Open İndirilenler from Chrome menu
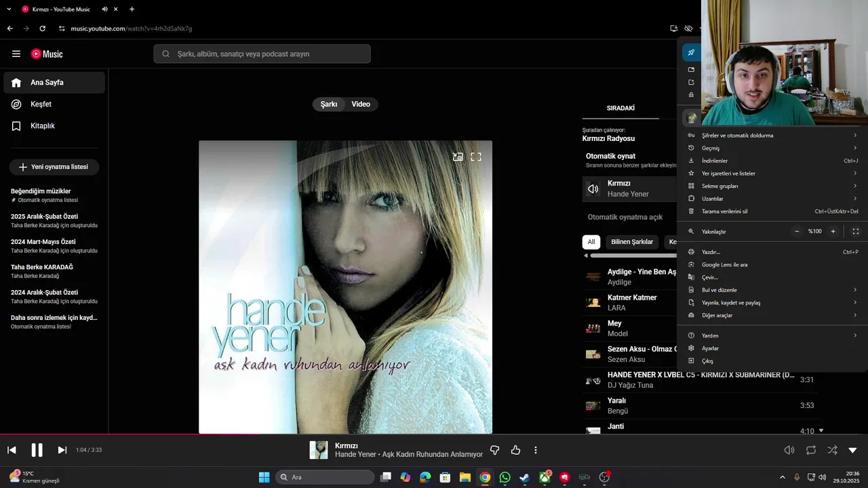Viewport: 868px width, 488px height. tap(772, 161)
